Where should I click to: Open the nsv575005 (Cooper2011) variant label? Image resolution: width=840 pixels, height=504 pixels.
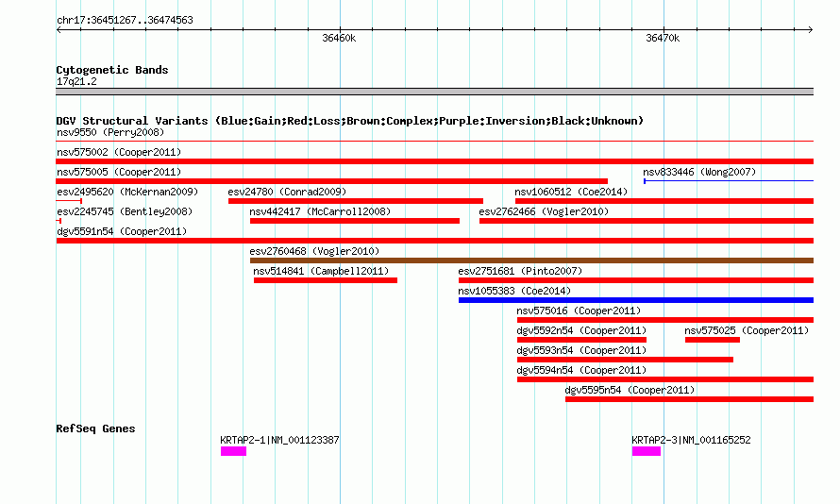pos(119,172)
